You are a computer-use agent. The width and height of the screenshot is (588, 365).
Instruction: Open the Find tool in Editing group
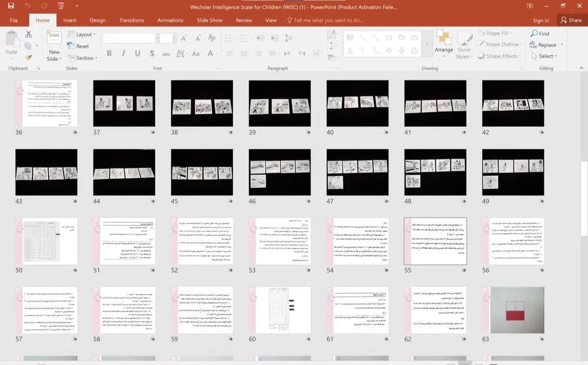(x=540, y=34)
